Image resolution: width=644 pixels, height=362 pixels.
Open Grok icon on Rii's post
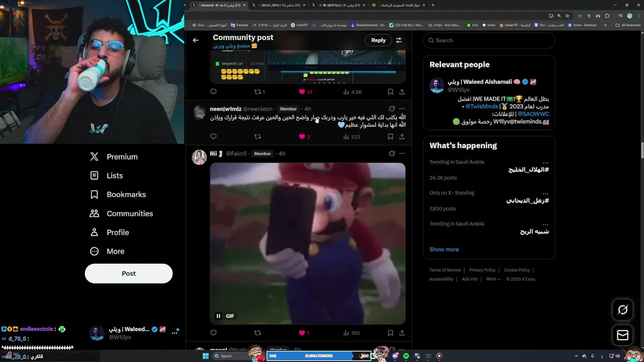392,153
